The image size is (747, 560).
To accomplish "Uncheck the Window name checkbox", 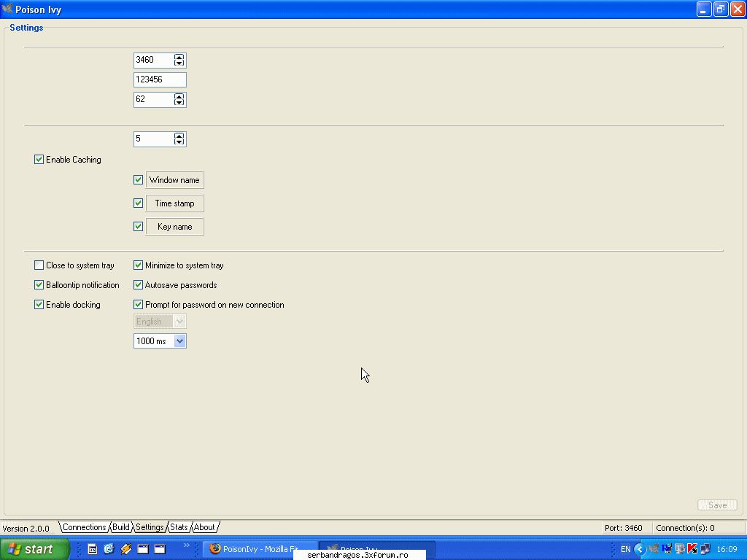I will pos(138,180).
